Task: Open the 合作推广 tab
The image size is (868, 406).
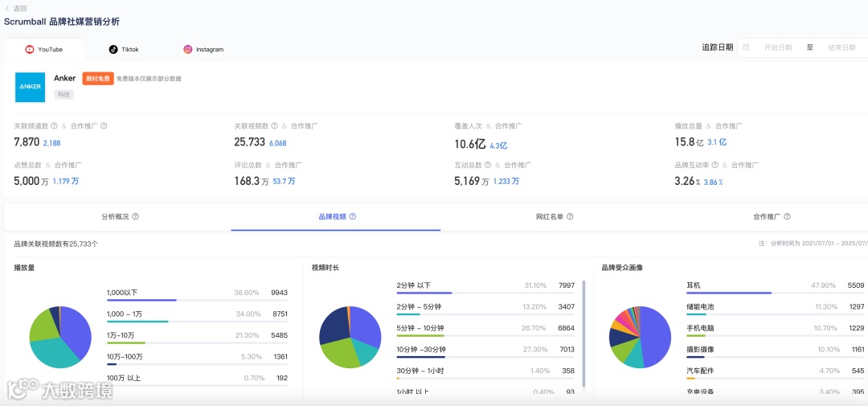Action: coord(772,216)
